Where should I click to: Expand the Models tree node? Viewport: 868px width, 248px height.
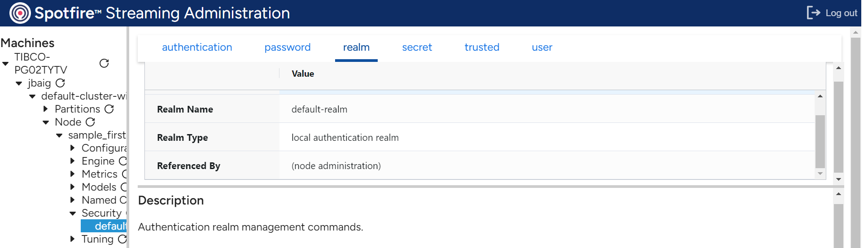(x=73, y=187)
